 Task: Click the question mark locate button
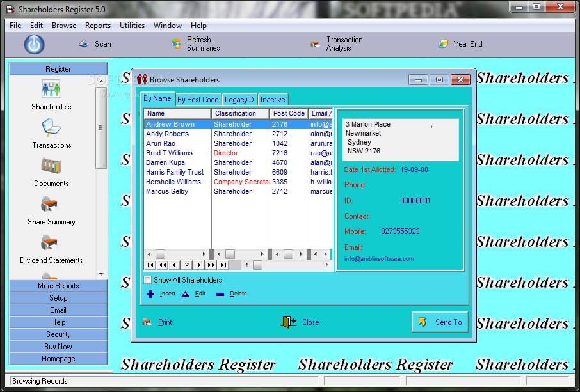click(x=187, y=265)
